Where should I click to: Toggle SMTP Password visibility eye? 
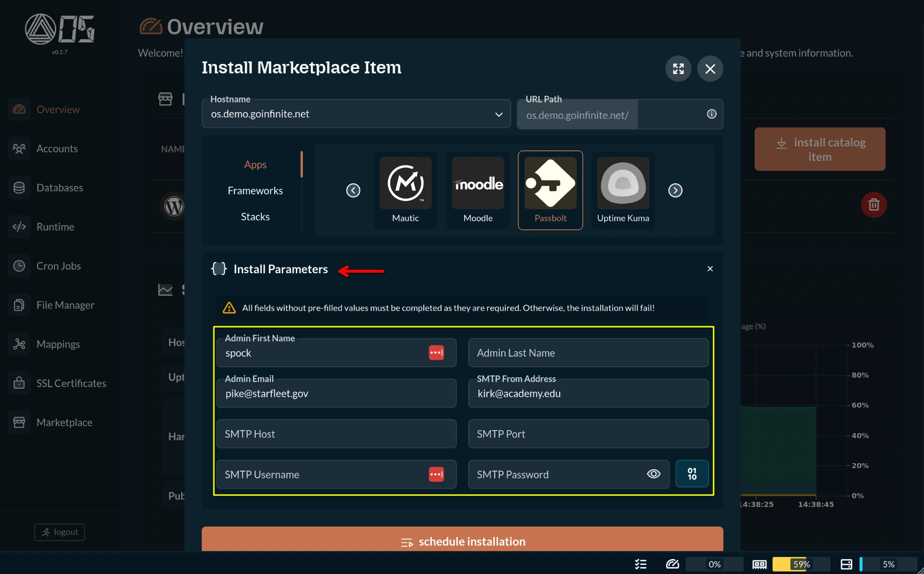tap(654, 474)
